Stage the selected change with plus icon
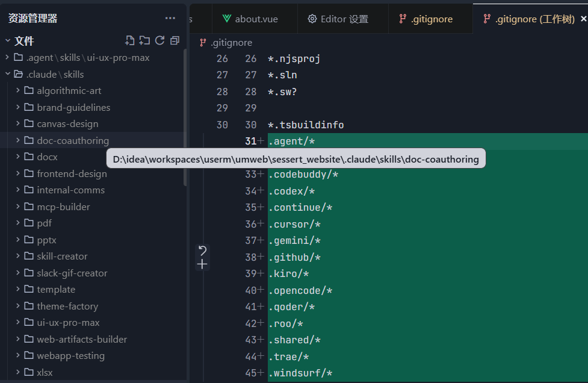This screenshot has height=383, width=588. point(202,264)
